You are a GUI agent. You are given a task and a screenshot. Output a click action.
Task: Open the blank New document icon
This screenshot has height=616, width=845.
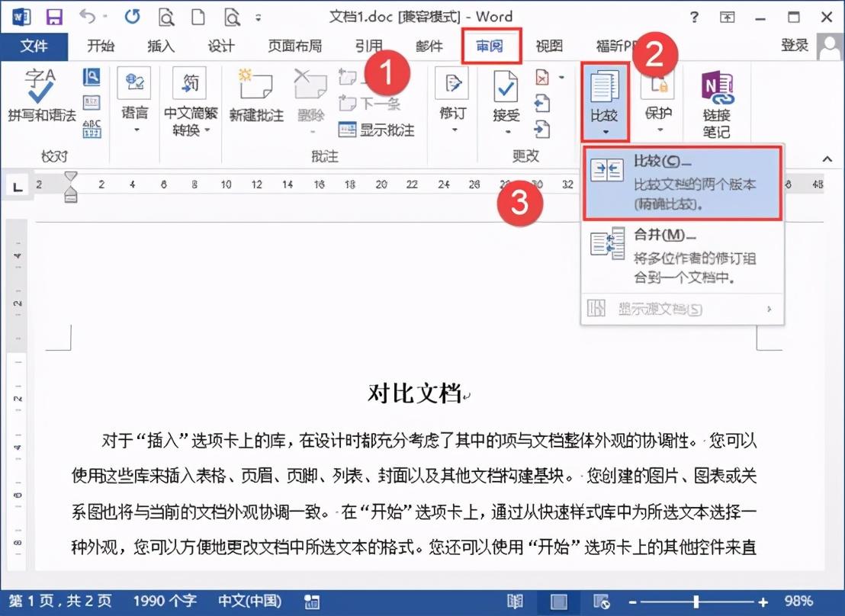pyautogui.click(x=198, y=18)
